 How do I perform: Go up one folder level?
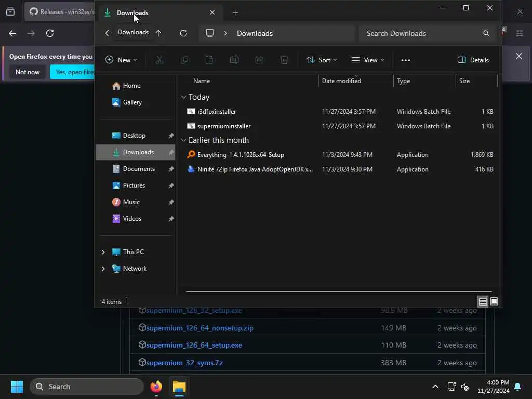(x=158, y=33)
